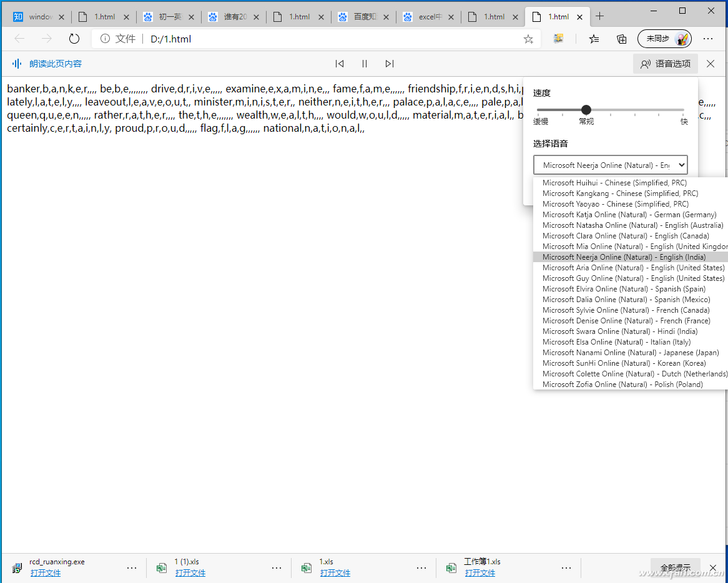The height and width of the screenshot is (583, 728).
Task: Open the Favorites list icon
Action: click(594, 39)
